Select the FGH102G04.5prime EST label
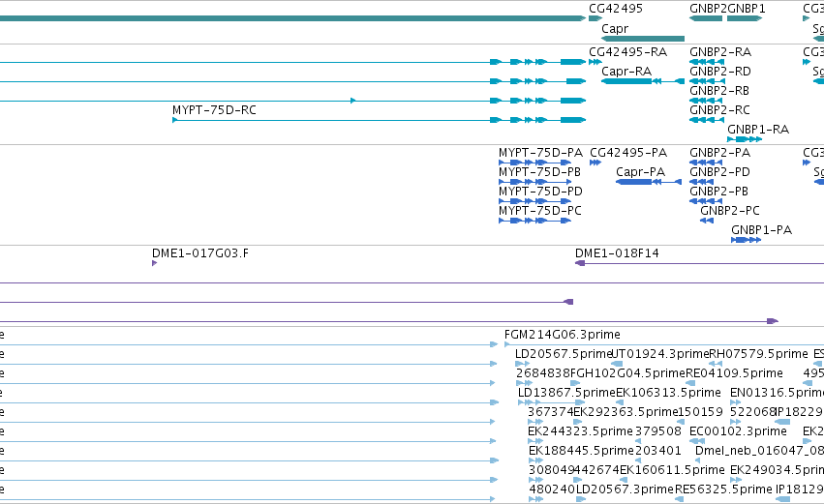Screen dimensions: 824x504 pos(627,373)
